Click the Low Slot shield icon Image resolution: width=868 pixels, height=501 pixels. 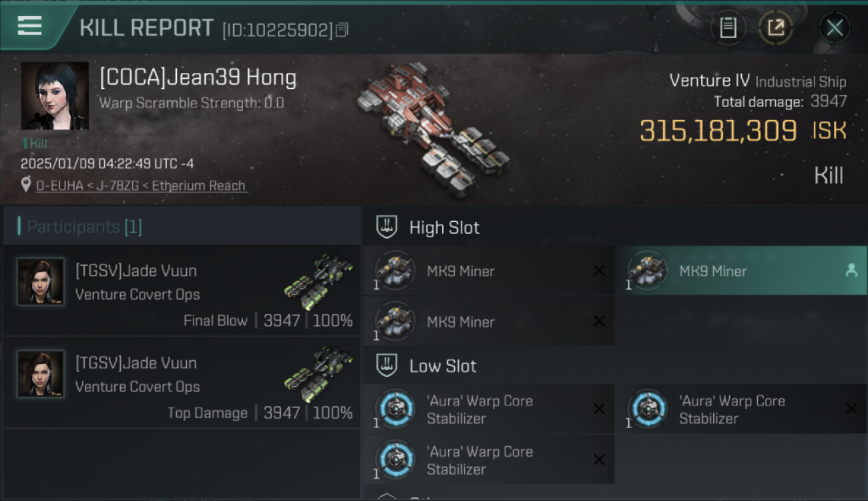point(387,365)
